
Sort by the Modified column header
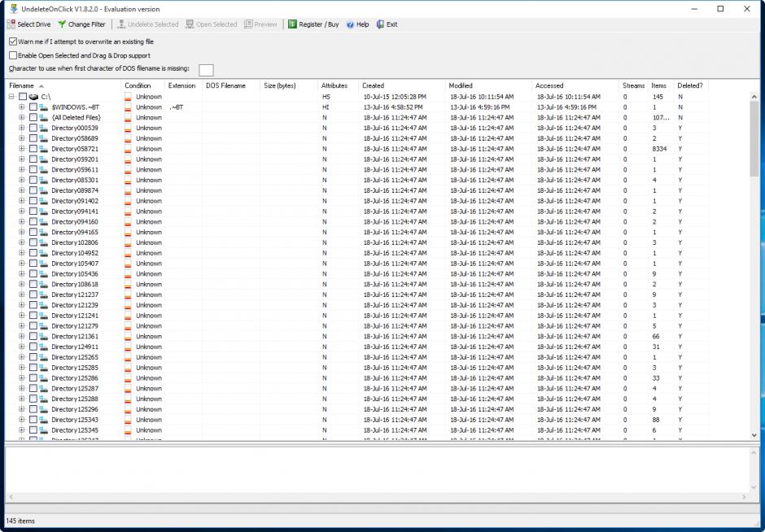pyautogui.click(x=488, y=85)
